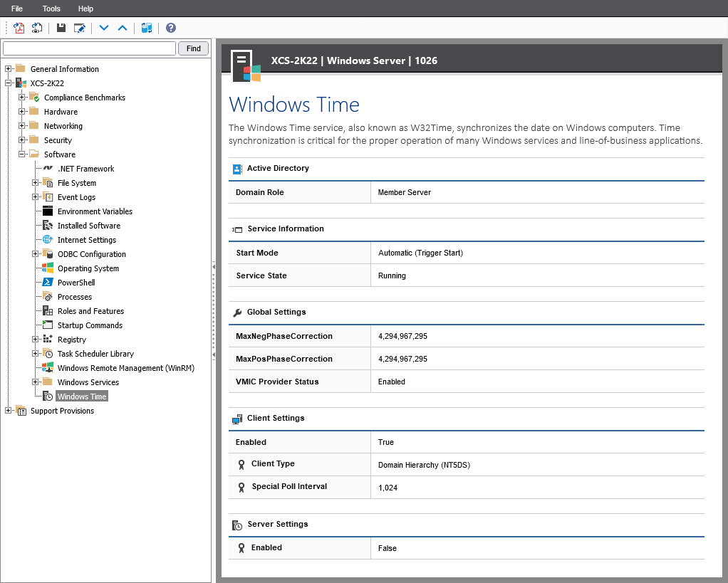Click the encrypted XML export toolbar icon
The width and height of the screenshot is (728, 583).
click(36, 28)
